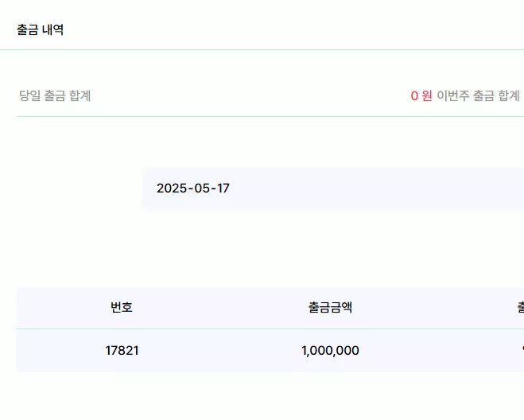This screenshot has width=524, height=420.
Task: Click the 2025-05-17 date input field
Action: pyautogui.click(x=333, y=189)
